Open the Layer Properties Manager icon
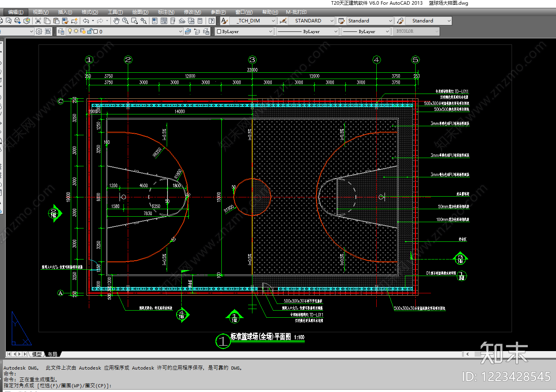The image size is (556, 392). coord(61,31)
